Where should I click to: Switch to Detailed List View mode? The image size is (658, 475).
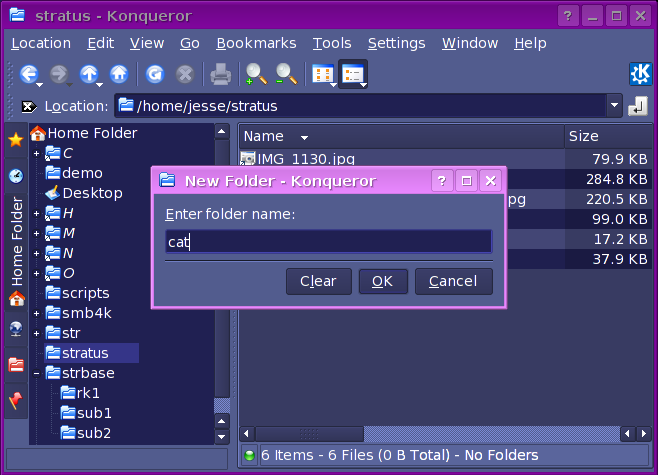coord(353,74)
